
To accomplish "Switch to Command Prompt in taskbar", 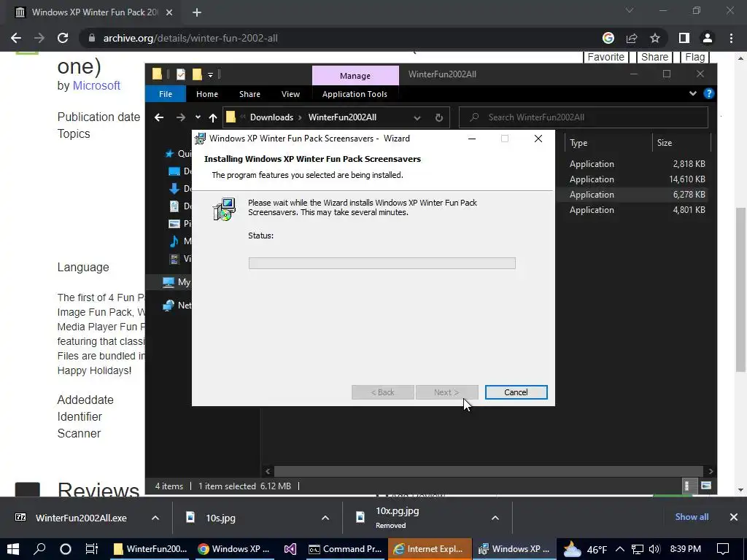I will 345,549.
